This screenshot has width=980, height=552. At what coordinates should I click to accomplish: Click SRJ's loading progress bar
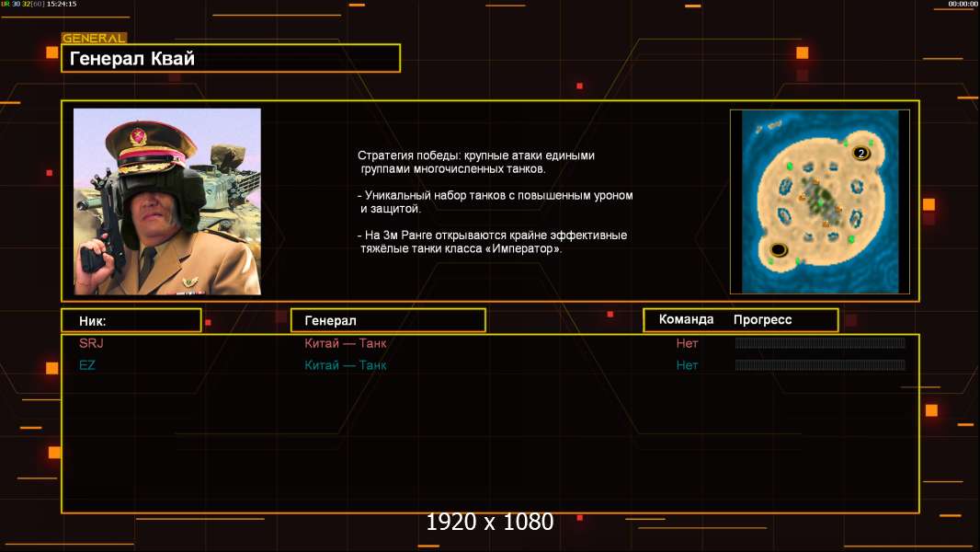coord(820,342)
